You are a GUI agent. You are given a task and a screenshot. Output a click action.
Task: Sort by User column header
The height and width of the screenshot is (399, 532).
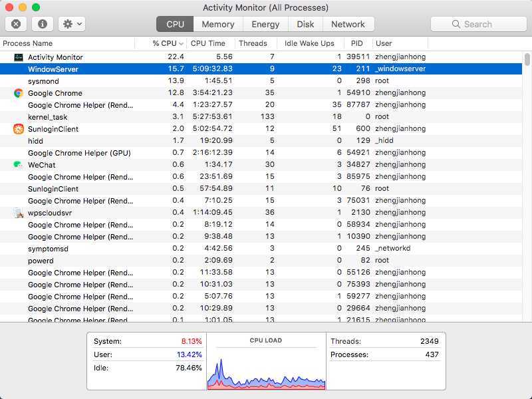400,43
